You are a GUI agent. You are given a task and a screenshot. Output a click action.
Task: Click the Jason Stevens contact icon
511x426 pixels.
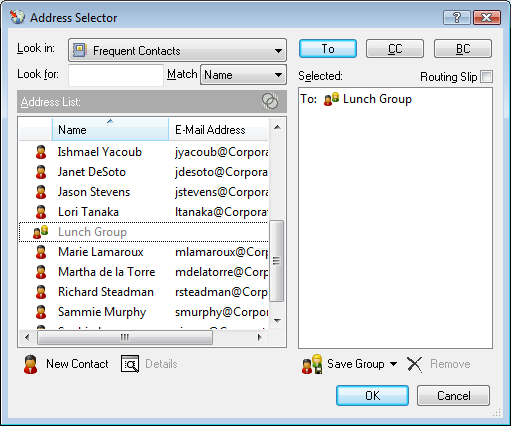tap(41, 192)
